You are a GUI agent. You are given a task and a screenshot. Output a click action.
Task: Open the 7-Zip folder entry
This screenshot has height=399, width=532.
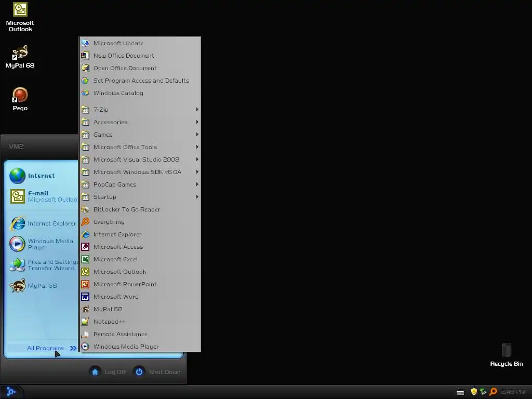[x=140, y=110]
